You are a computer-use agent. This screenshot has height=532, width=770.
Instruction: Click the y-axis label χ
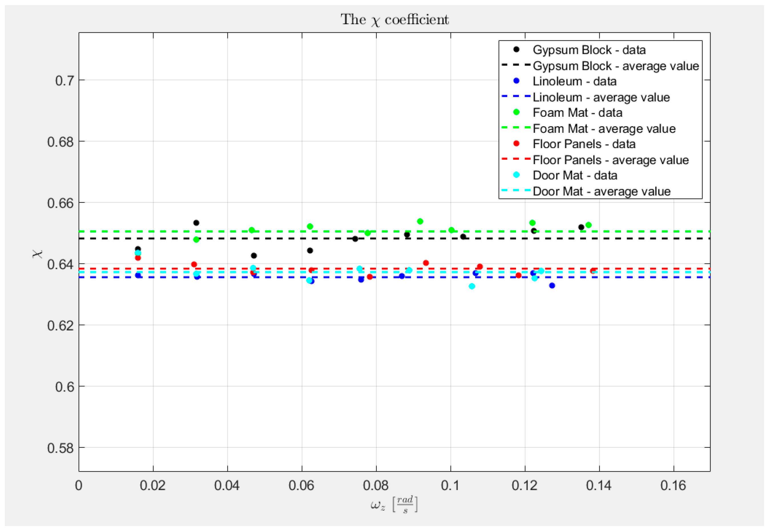[38, 254]
